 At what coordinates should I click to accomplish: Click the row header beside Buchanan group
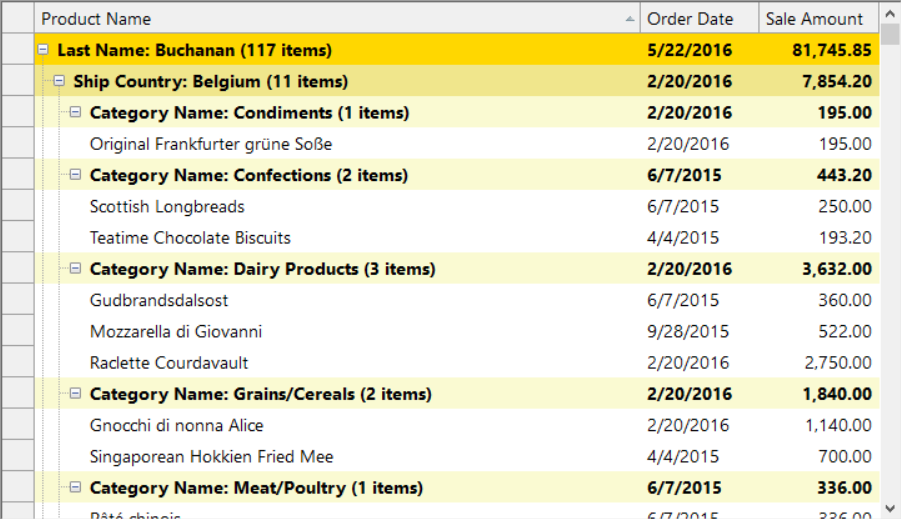(x=18, y=49)
